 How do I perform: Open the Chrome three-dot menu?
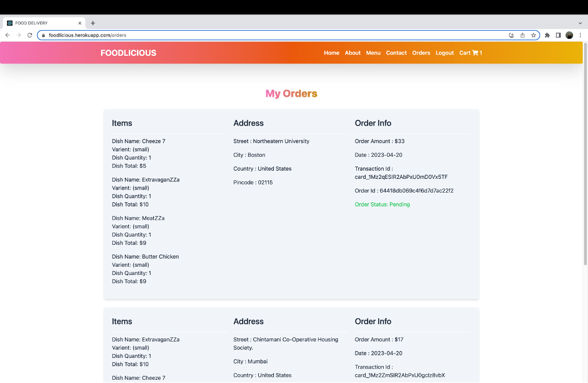pos(580,35)
